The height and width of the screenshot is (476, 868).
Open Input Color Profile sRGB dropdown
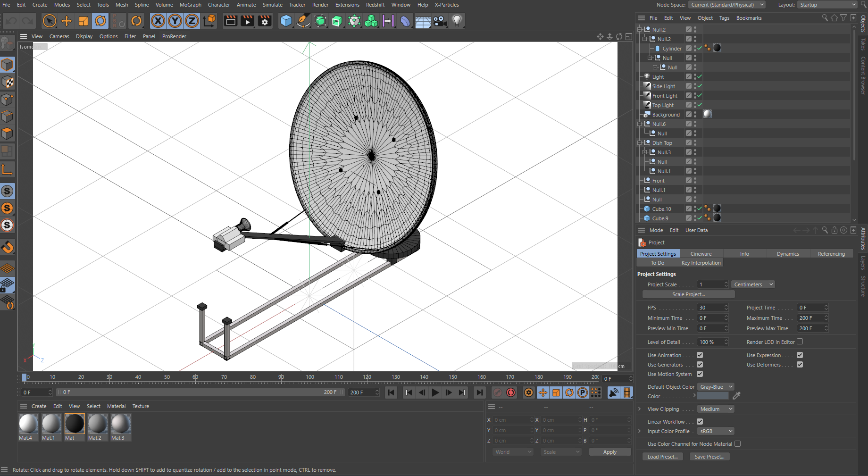tap(716, 431)
